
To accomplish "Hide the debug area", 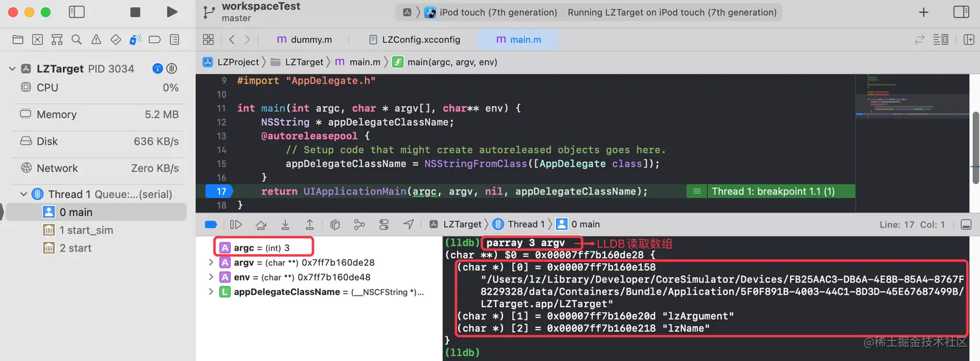I will [x=966, y=224].
